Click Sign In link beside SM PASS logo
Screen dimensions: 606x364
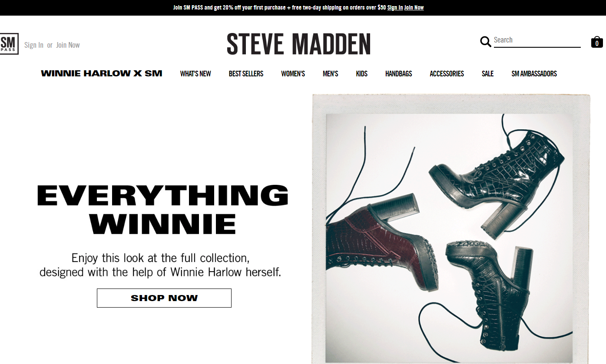click(34, 45)
